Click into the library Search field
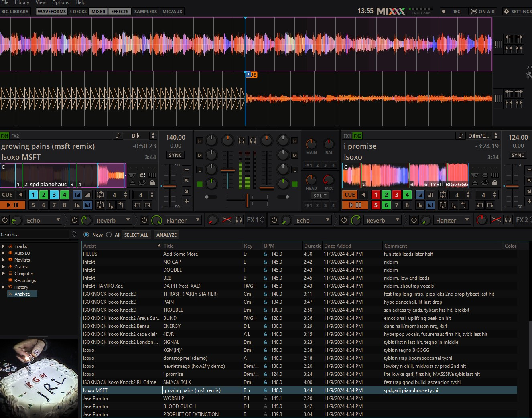532x418 pixels. [x=35, y=235]
